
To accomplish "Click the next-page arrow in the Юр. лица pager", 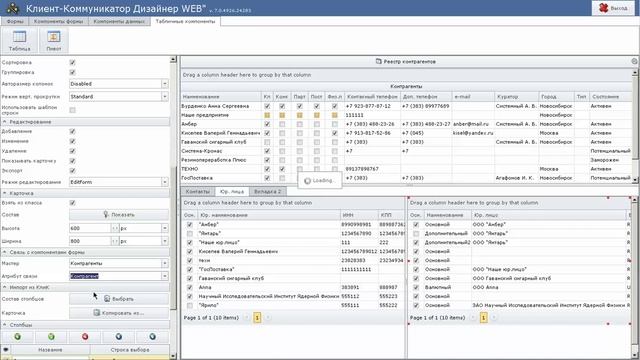I will [268, 317].
